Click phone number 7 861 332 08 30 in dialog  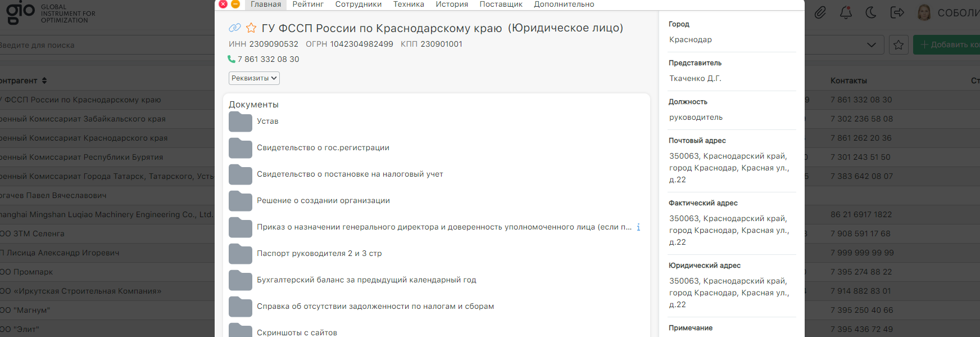point(269,59)
